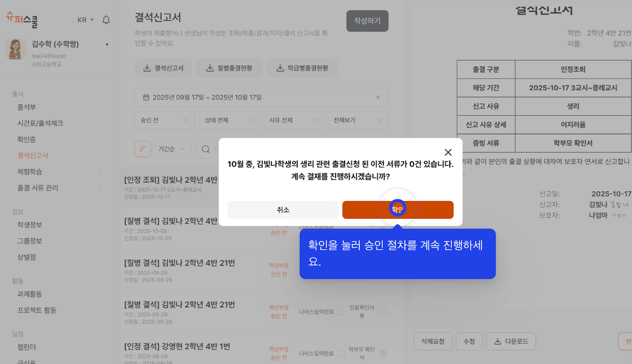Screen dimensions: 632x364
Task: Close the confirmation dialog with X
Action: [x=448, y=152]
